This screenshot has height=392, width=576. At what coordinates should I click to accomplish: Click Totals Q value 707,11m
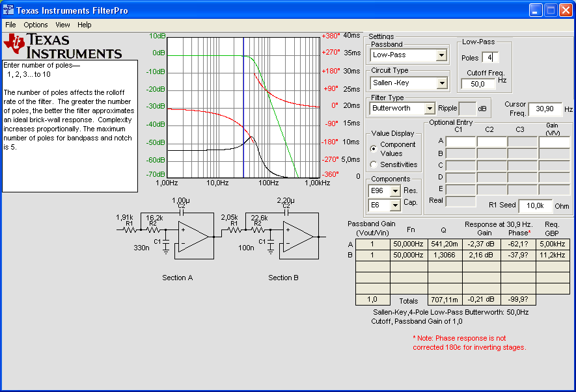point(445,300)
